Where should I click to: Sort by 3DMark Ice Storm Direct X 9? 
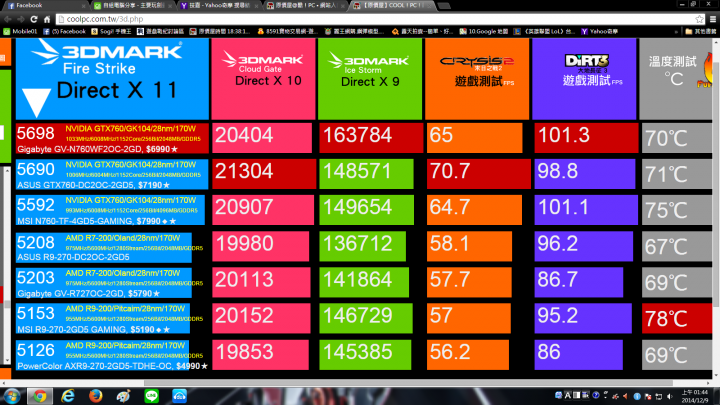coord(370,79)
